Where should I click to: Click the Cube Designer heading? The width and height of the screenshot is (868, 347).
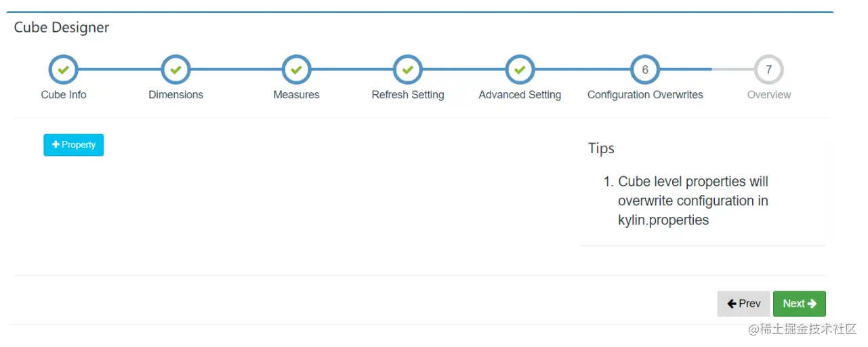(x=62, y=28)
